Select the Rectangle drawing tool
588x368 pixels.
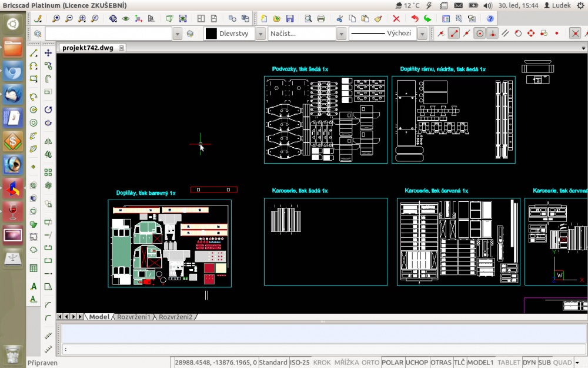pyautogui.click(x=34, y=78)
